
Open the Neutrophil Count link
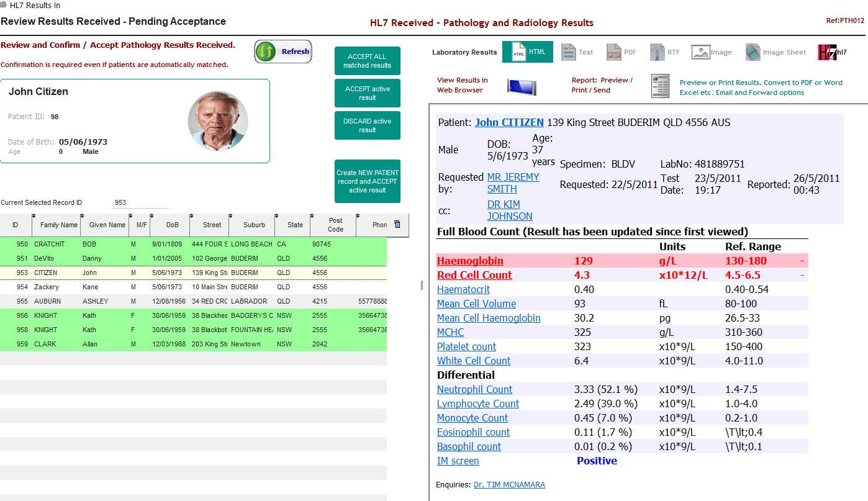point(474,389)
